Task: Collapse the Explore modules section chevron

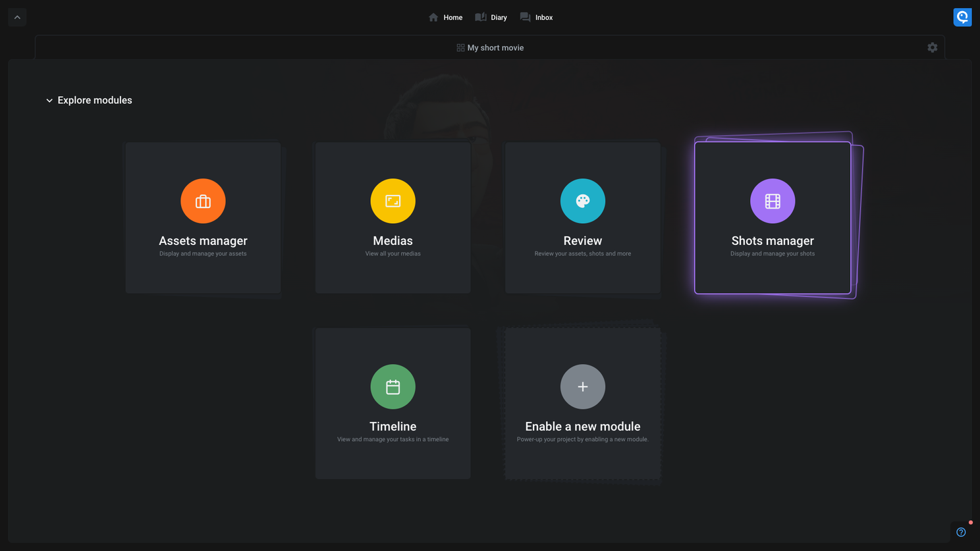Action: [x=49, y=101]
